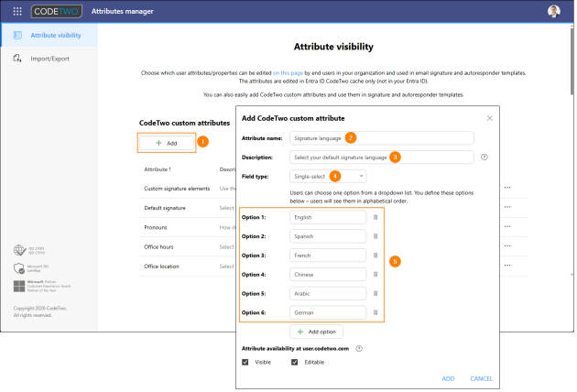Open more options for Default signature

click(x=507, y=207)
